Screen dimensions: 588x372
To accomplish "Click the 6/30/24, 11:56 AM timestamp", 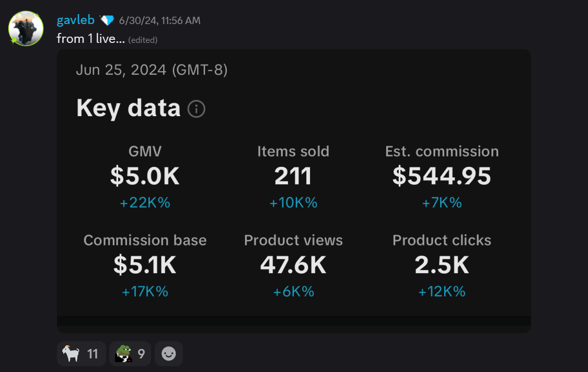I will pyautogui.click(x=159, y=21).
